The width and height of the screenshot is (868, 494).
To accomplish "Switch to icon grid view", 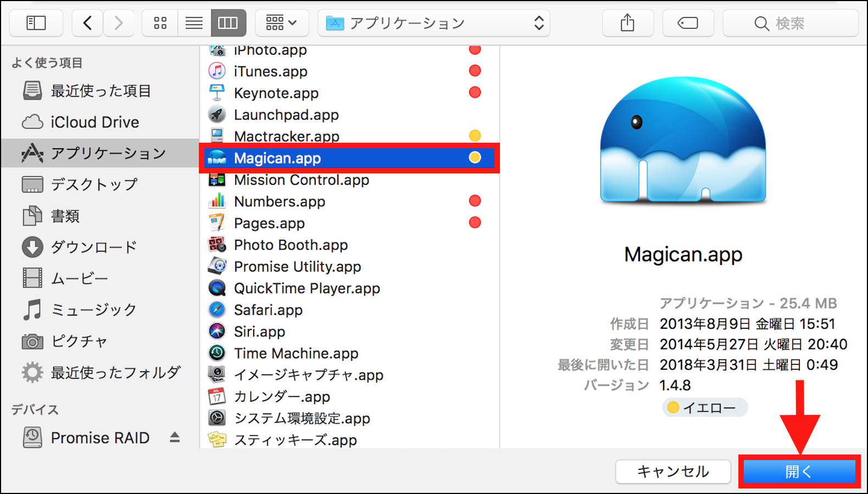I will pos(160,23).
